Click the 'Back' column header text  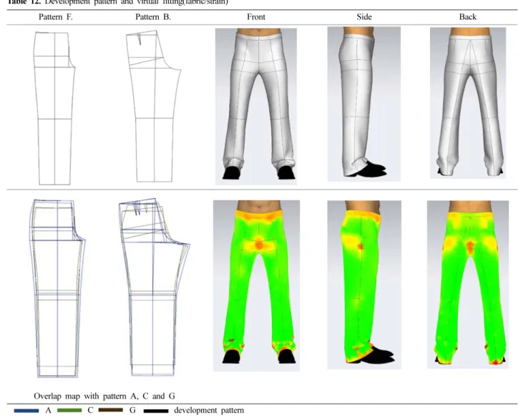(468, 17)
